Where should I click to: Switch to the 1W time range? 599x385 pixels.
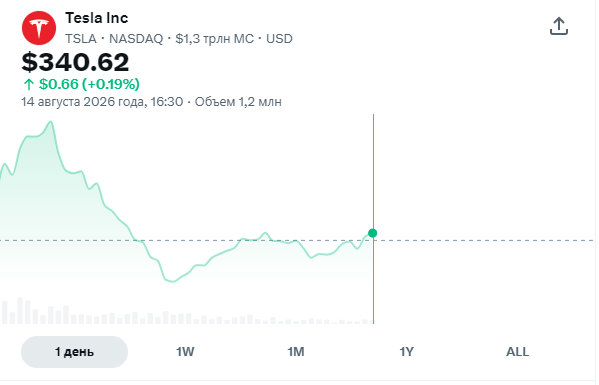pyautogui.click(x=186, y=353)
